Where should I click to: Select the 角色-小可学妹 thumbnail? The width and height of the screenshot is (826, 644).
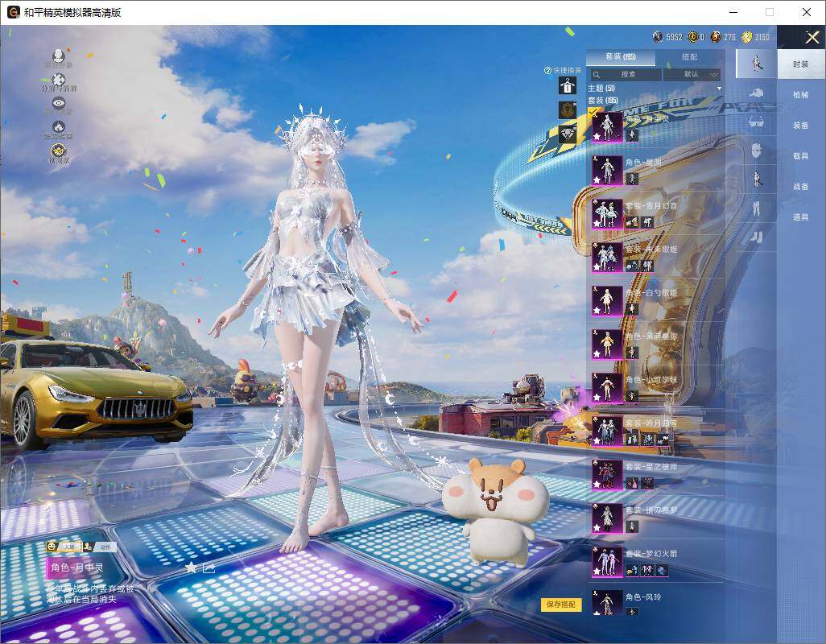[x=607, y=387]
